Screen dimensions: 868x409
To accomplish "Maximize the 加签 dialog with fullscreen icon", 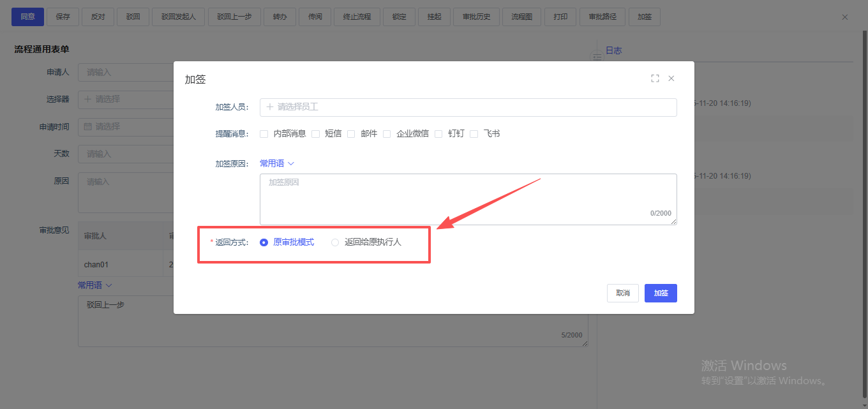I will (x=655, y=78).
